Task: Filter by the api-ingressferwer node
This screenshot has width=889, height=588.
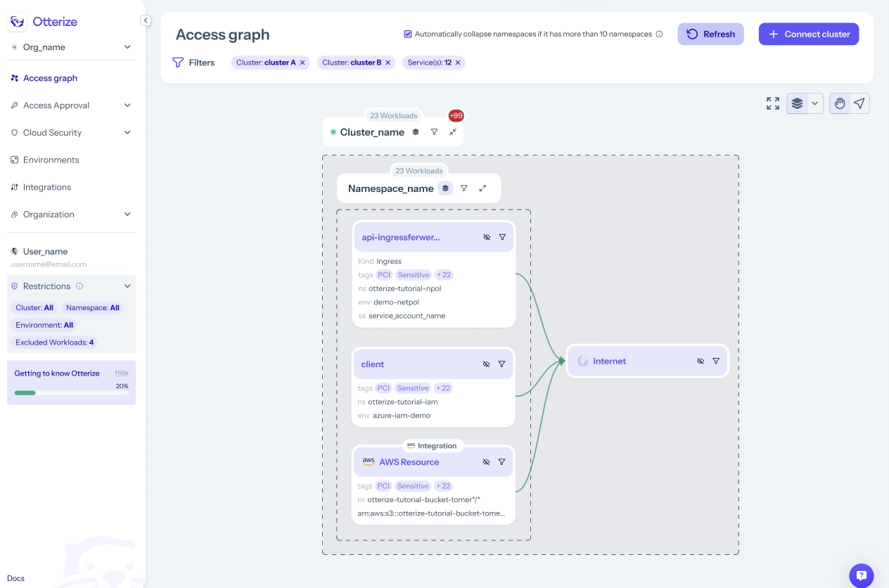Action: (x=502, y=238)
